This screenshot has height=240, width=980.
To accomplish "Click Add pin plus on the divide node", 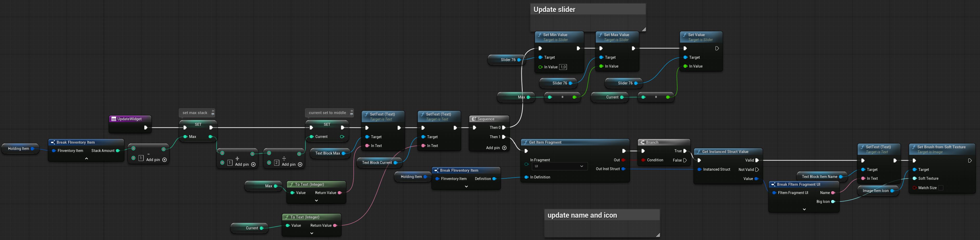I will coord(300,164).
